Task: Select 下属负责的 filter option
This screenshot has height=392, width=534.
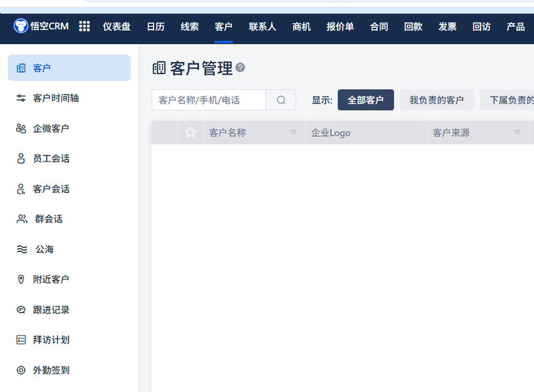Action: tap(507, 100)
